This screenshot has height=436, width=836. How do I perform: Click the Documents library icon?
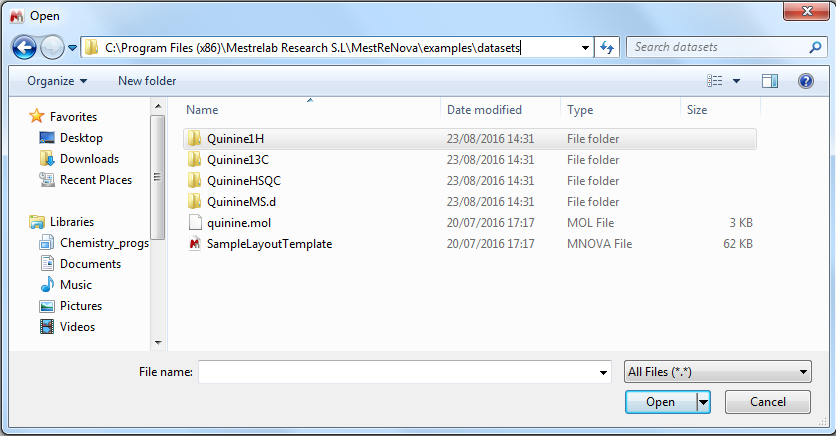(x=47, y=263)
